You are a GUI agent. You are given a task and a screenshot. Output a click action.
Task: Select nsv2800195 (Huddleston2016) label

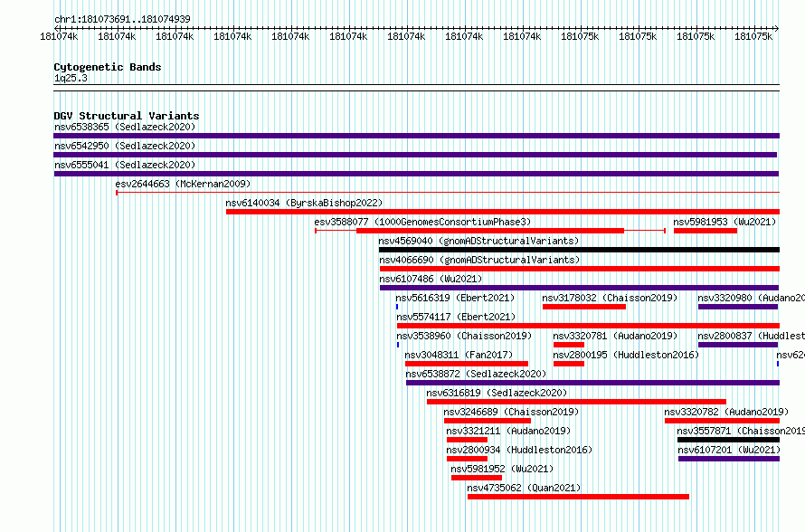point(626,355)
